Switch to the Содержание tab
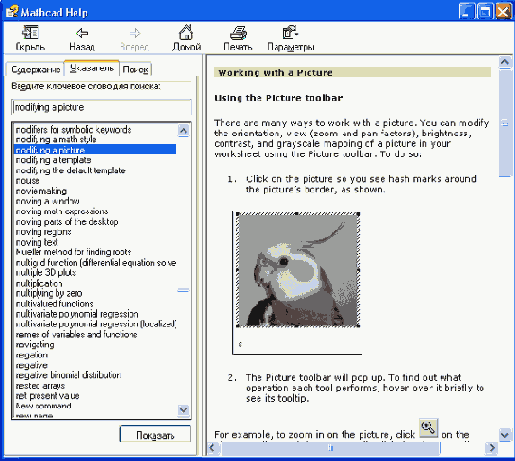This screenshot has height=461, width=515. pos(35,69)
